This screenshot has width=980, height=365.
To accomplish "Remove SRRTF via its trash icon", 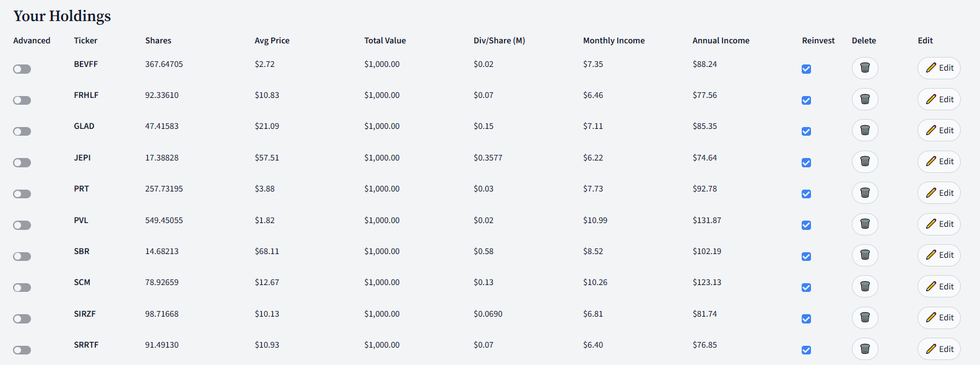I will [865, 349].
